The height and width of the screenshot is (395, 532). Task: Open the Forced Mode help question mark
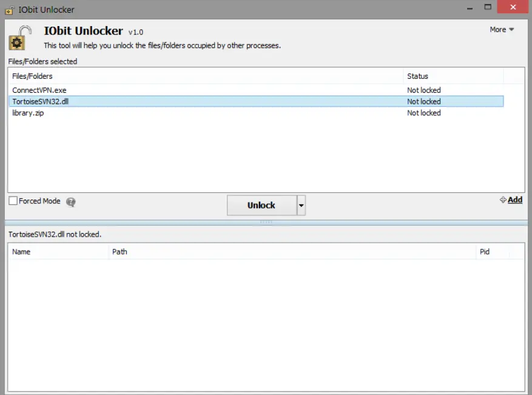[70, 202]
